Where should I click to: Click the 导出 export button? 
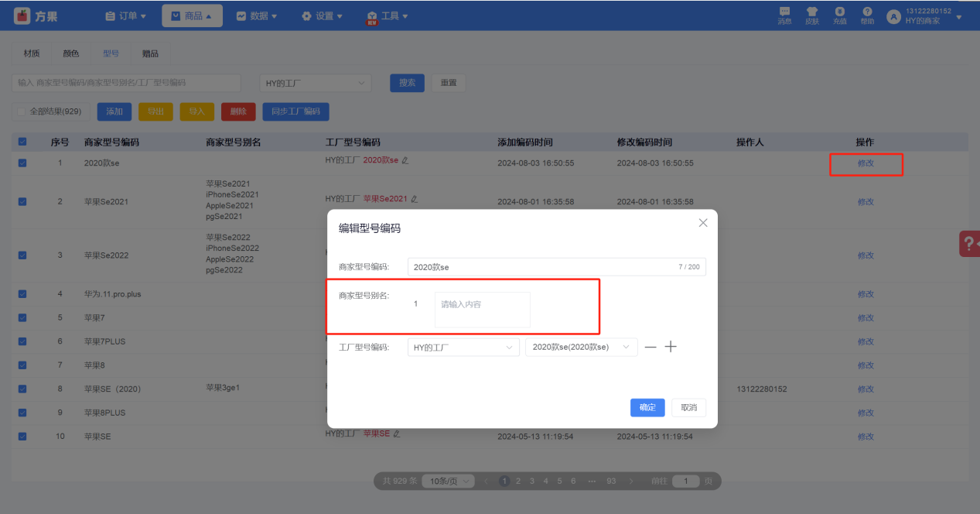[x=155, y=111]
